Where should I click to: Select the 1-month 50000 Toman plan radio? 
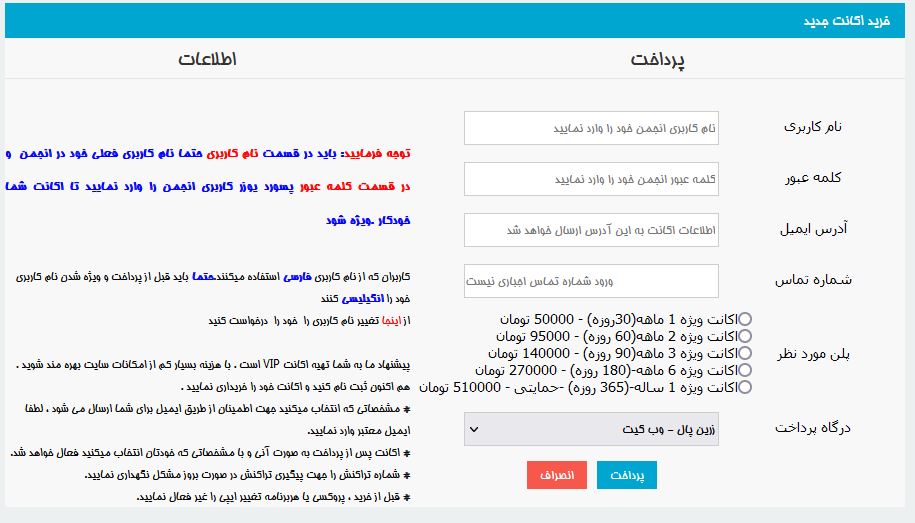(x=744, y=319)
